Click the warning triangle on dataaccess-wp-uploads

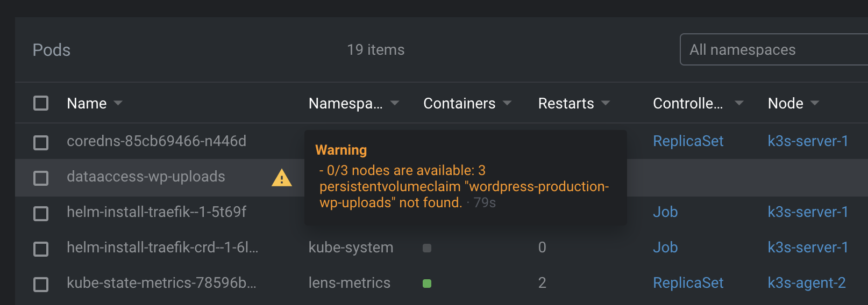coord(281,178)
